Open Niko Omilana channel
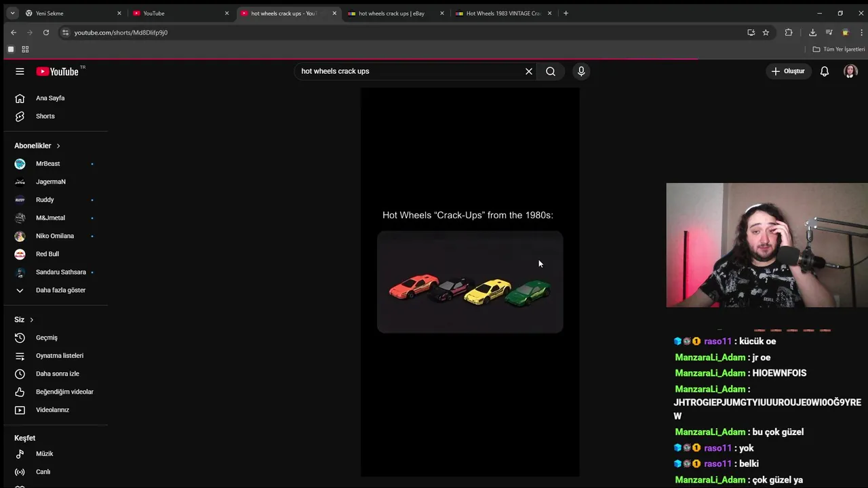Screen dimensions: 868x488 pyautogui.click(x=54, y=236)
